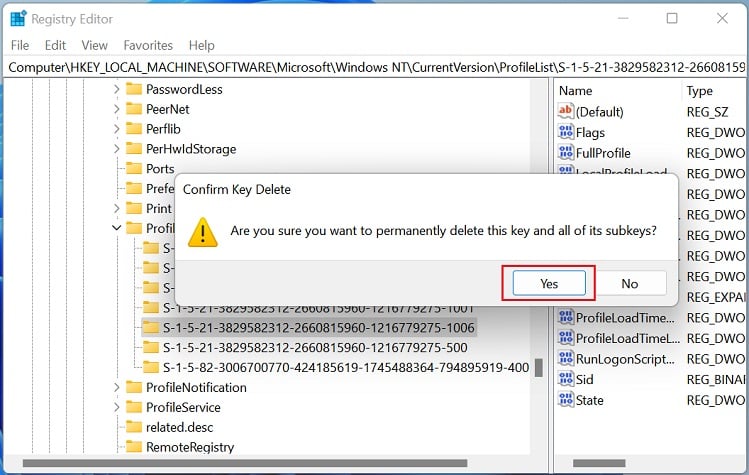Click the values pane horizontal scrollbar
This screenshot has height=475, width=749.
pos(599,463)
